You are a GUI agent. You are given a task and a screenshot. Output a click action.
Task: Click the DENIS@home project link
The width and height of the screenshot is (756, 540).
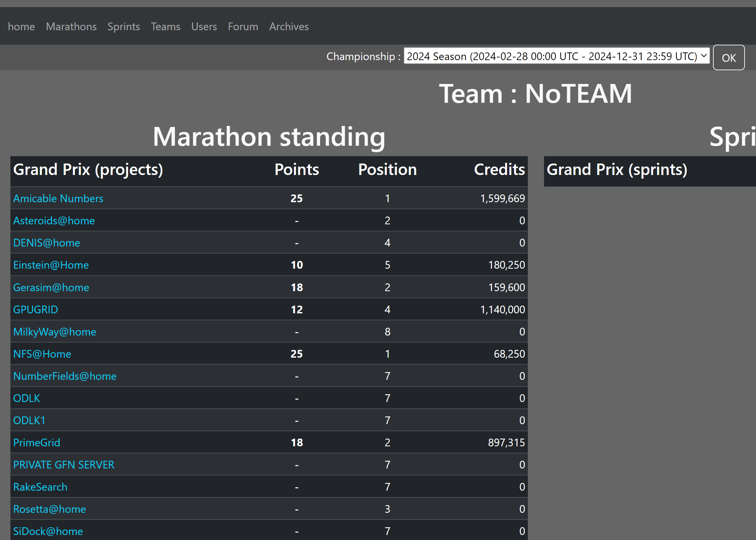[47, 243]
